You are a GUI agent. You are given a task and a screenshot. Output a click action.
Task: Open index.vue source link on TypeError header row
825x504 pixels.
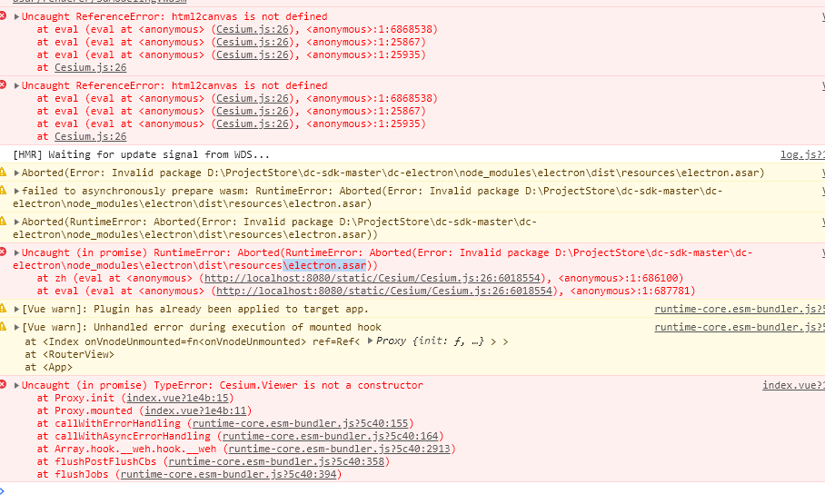[793, 386]
